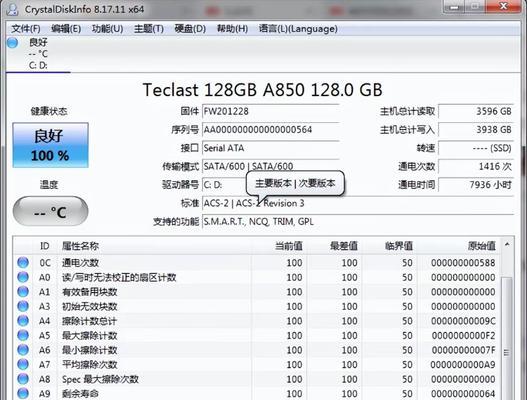Click the 良好 100 % health status button

point(50,145)
